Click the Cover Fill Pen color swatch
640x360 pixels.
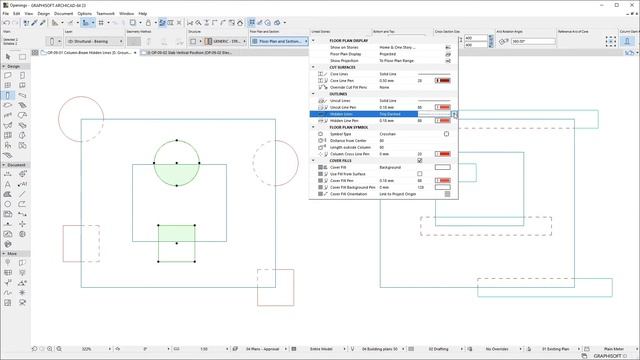(442, 180)
